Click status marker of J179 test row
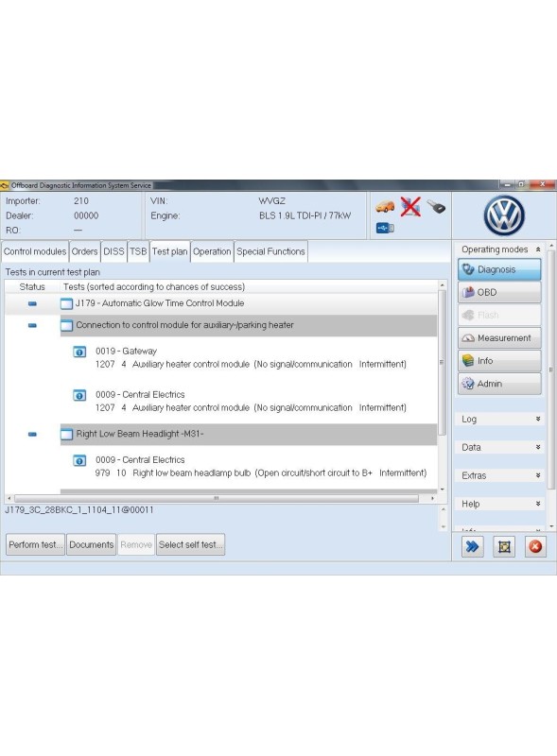This screenshot has height=756, width=557. [x=32, y=303]
